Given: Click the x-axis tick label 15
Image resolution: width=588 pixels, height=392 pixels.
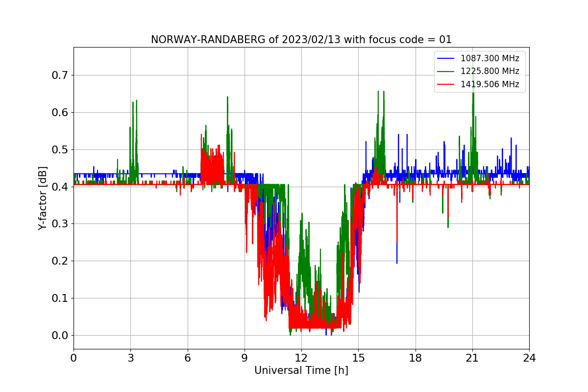Looking at the screenshot, I should click(x=358, y=358).
